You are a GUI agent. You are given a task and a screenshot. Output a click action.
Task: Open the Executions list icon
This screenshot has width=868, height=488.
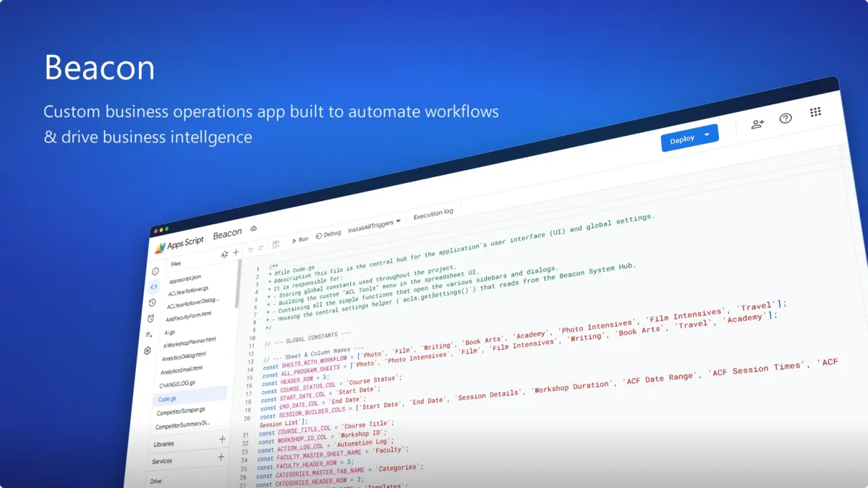[x=149, y=335]
